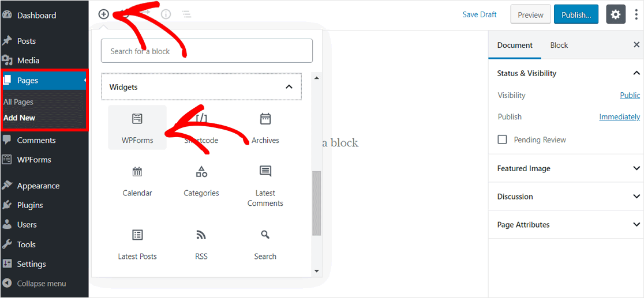Expand the Discussion section
The height and width of the screenshot is (298, 644).
coord(566,197)
